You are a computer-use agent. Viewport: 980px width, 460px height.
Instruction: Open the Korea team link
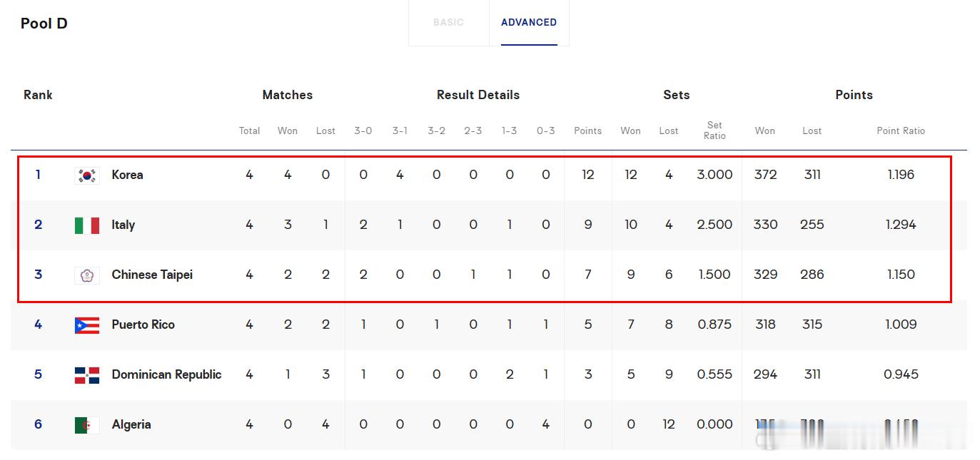point(127,175)
